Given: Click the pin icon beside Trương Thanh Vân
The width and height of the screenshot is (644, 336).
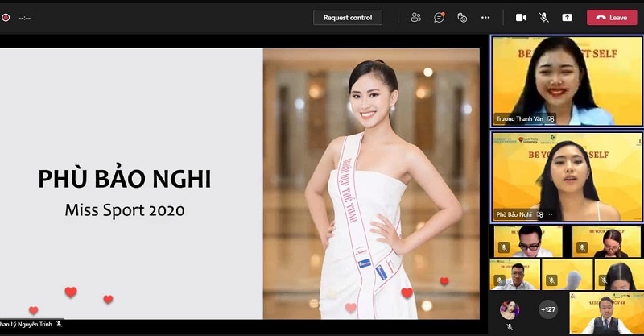Looking at the screenshot, I should (x=551, y=118).
